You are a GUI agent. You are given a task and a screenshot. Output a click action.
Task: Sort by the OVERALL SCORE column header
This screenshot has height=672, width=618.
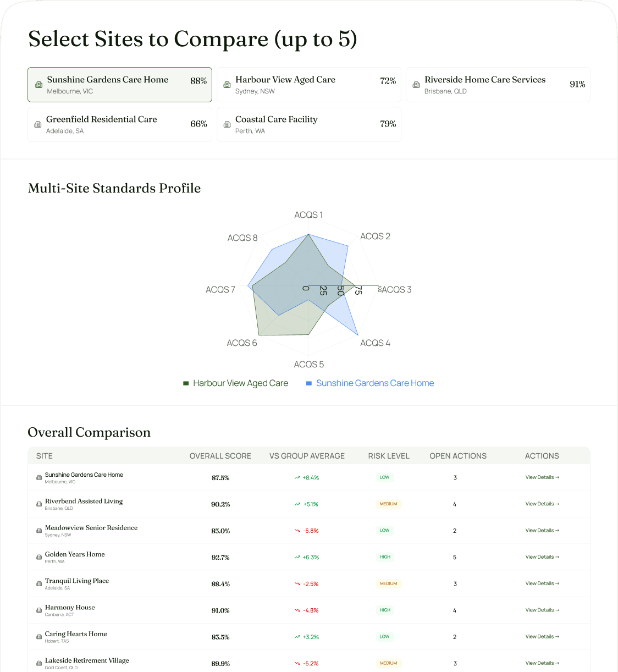(x=220, y=456)
